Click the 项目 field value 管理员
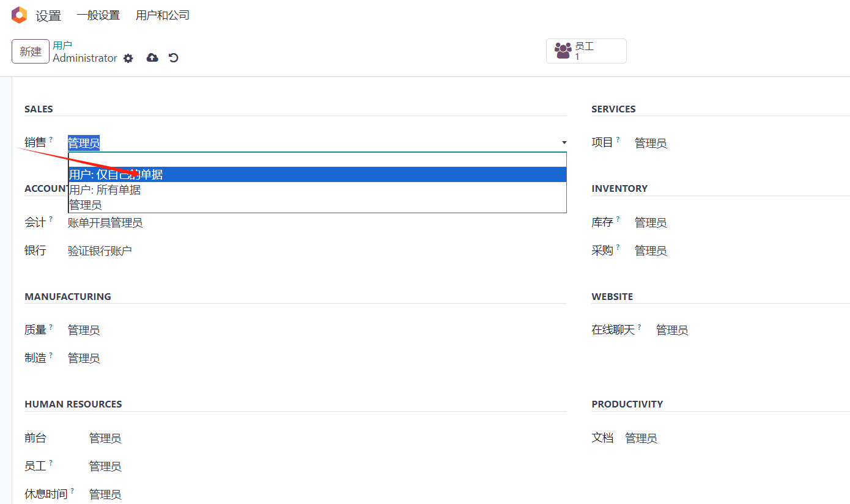850x504 pixels. (651, 144)
